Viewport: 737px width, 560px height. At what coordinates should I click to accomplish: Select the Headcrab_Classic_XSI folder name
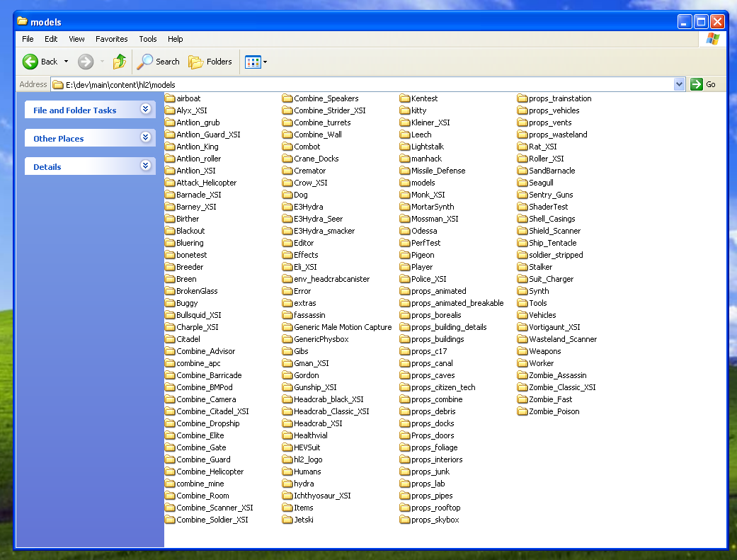click(x=331, y=411)
